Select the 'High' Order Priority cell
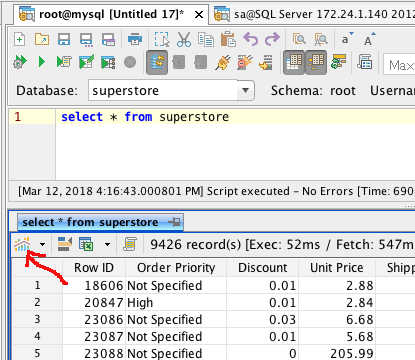The image size is (415, 360). pos(176,303)
